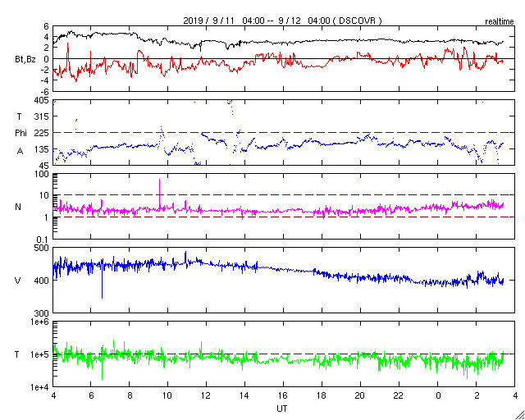Click the "100" tick on the N axis
Screen dimensions: 525x420
[x=43, y=174]
